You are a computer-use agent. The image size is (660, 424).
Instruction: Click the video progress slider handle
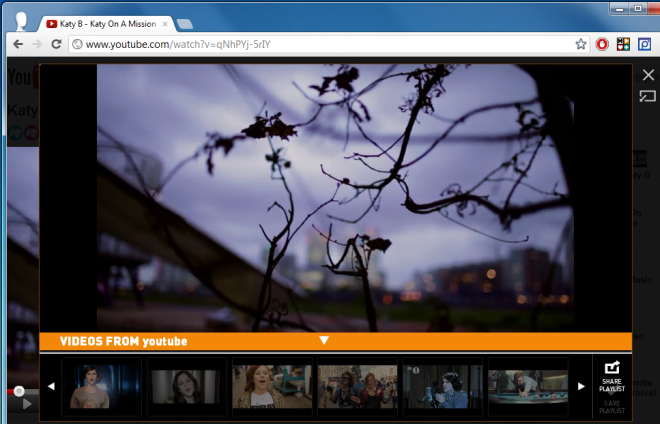coord(19,392)
